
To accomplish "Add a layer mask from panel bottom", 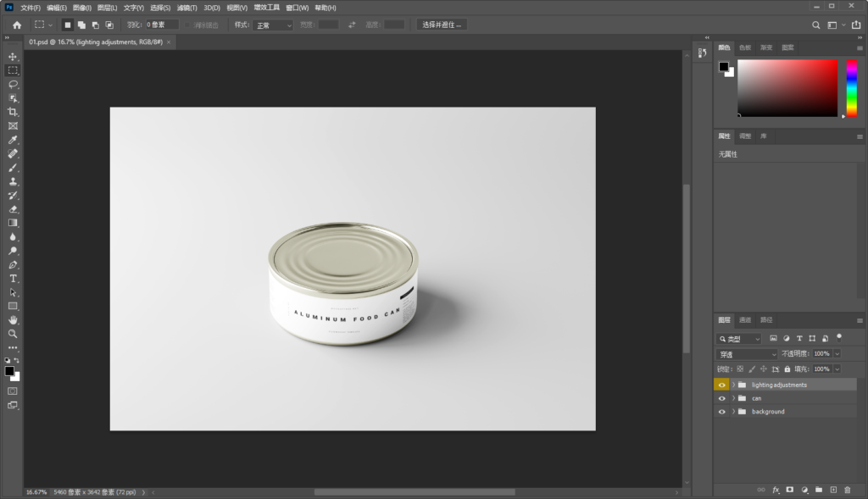I will tap(790, 490).
